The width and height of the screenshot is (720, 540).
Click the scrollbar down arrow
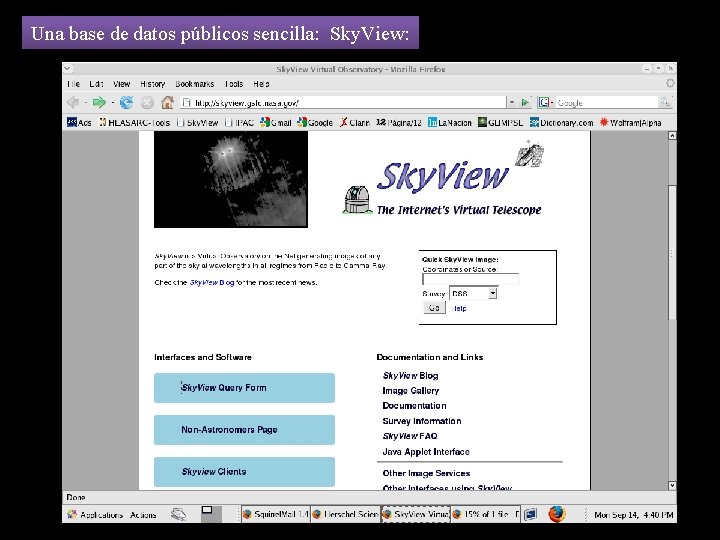tap(672, 485)
